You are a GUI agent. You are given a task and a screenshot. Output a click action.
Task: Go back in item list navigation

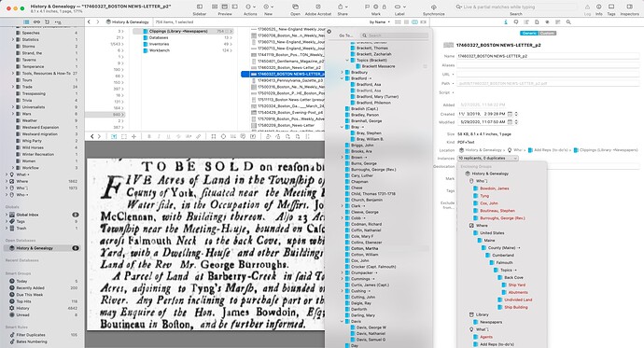(89, 22)
